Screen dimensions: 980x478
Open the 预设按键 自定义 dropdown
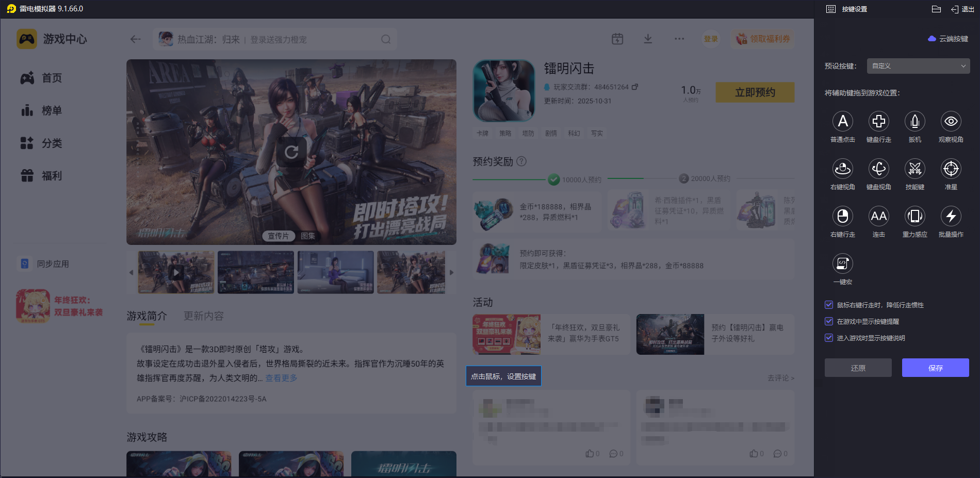[x=918, y=66]
